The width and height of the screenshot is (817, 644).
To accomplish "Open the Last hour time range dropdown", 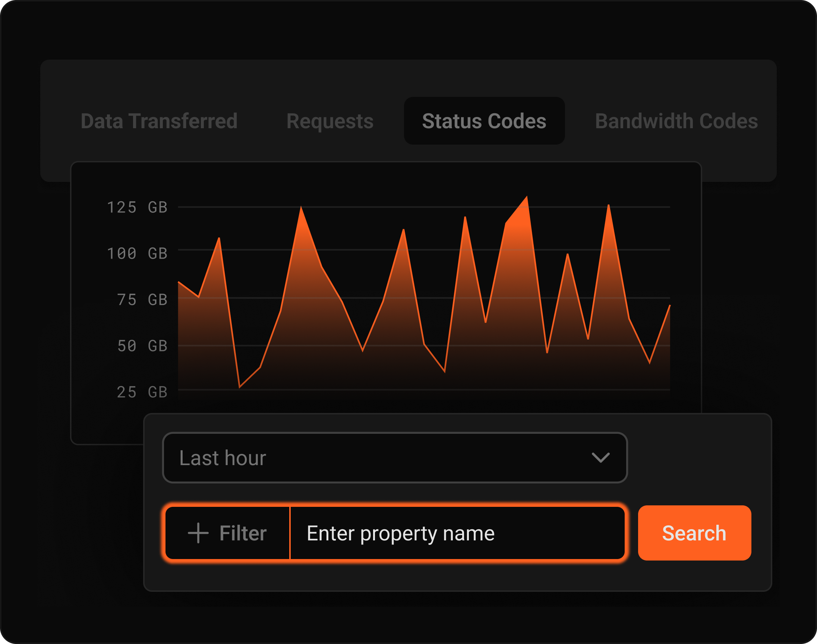I will pos(395,457).
